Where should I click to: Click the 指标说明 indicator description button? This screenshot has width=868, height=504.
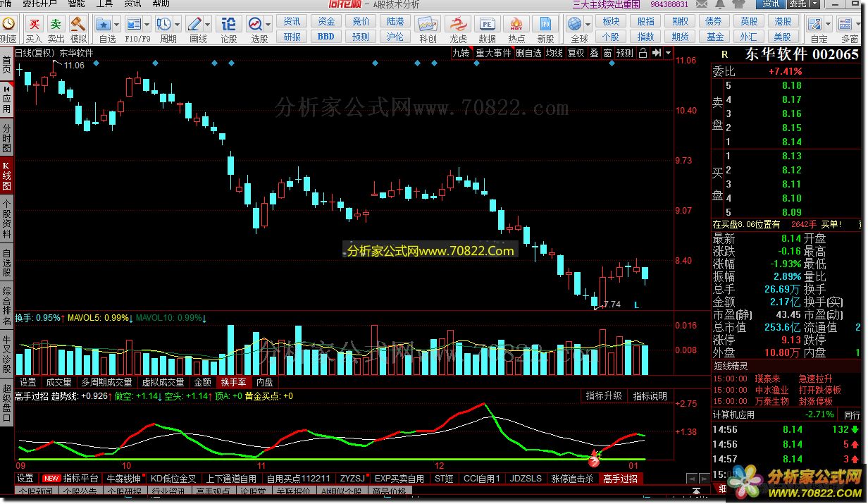(650, 396)
